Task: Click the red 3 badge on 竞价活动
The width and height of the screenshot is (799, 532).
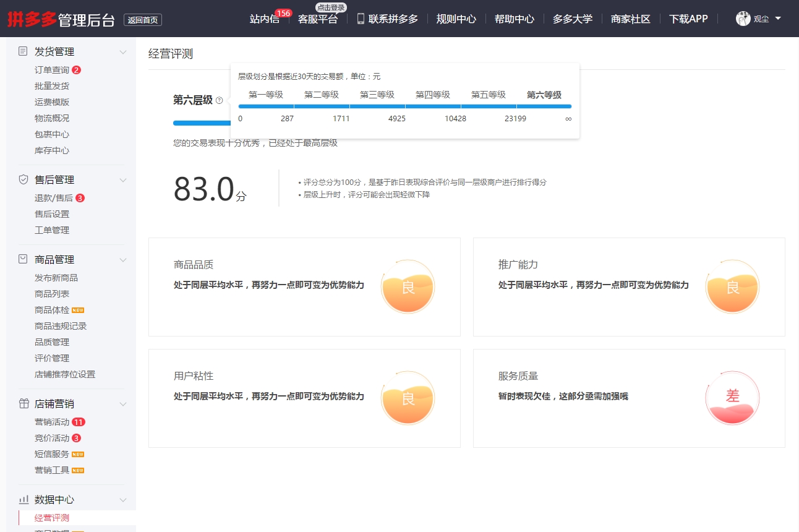Action: pos(77,438)
